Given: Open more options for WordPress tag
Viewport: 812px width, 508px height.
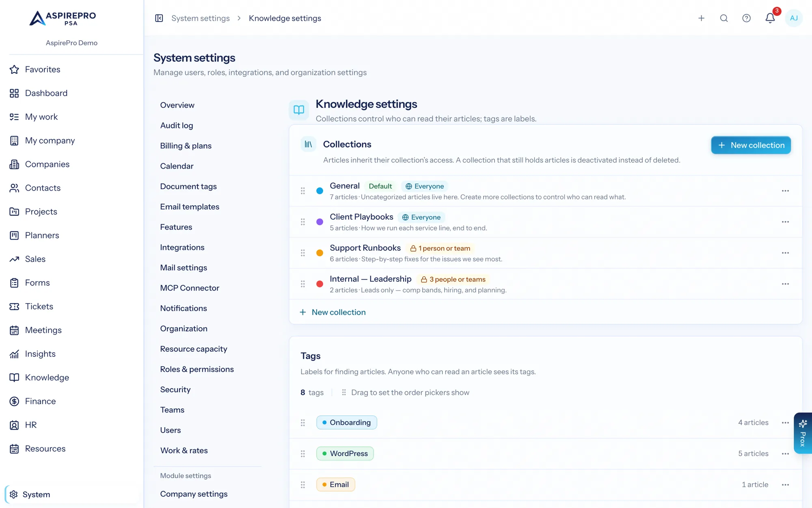Looking at the screenshot, I should click(785, 454).
